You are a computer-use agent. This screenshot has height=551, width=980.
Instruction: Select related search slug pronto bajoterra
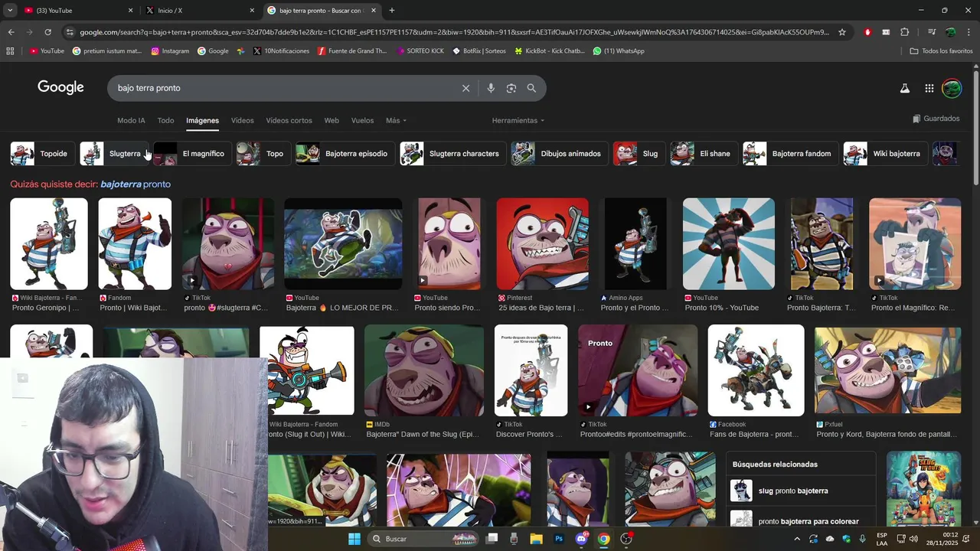pyautogui.click(x=801, y=491)
